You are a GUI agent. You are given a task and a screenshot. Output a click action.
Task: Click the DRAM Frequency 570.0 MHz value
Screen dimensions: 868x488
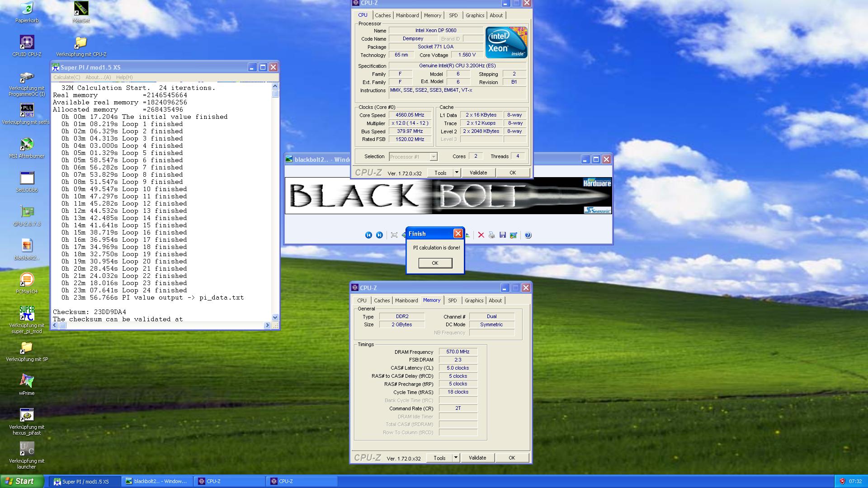(458, 352)
